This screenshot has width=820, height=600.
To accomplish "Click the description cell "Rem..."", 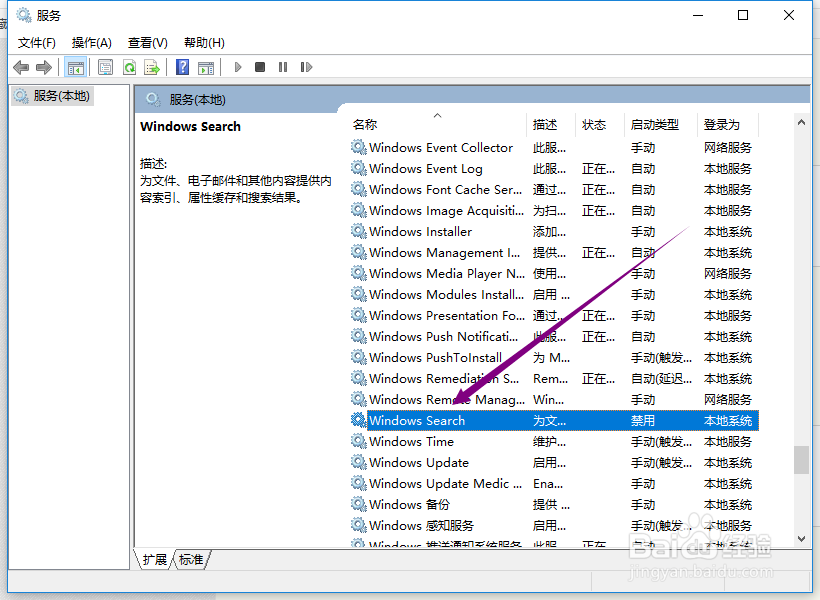I will [550, 378].
